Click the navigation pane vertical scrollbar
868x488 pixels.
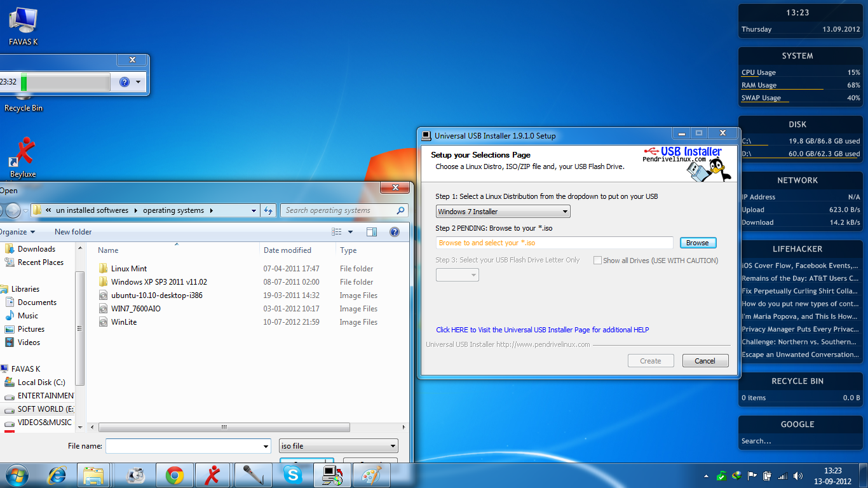[80, 327]
